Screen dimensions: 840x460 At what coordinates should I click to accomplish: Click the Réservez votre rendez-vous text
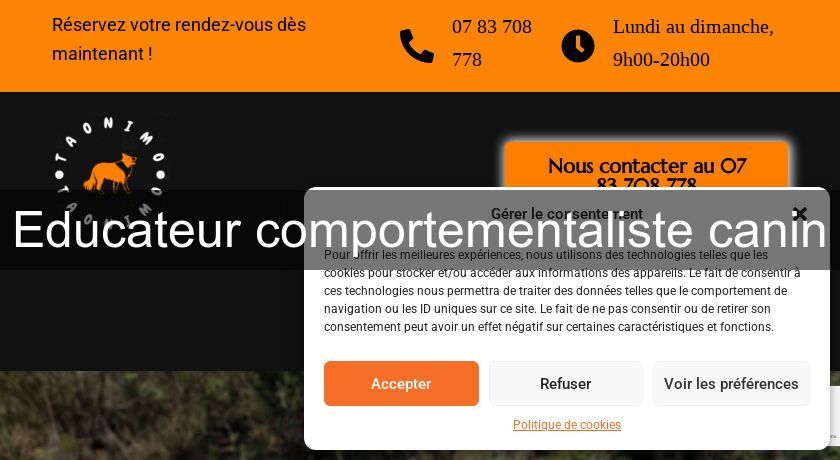179,39
